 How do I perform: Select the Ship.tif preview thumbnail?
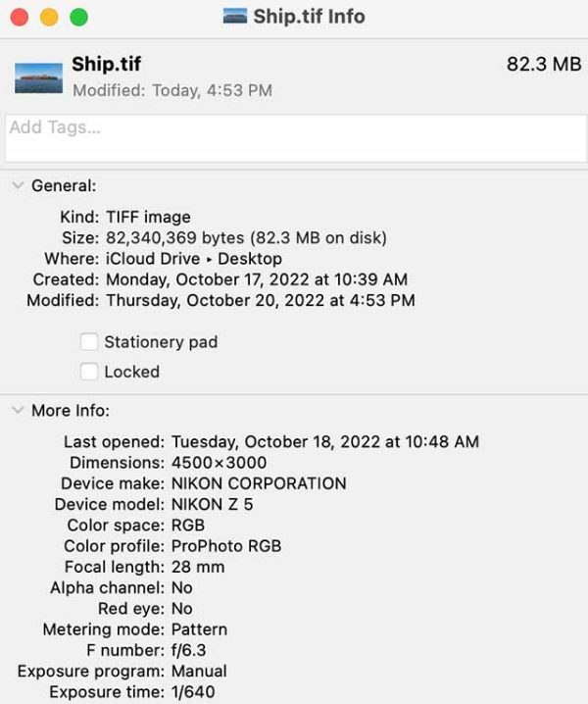[39, 76]
